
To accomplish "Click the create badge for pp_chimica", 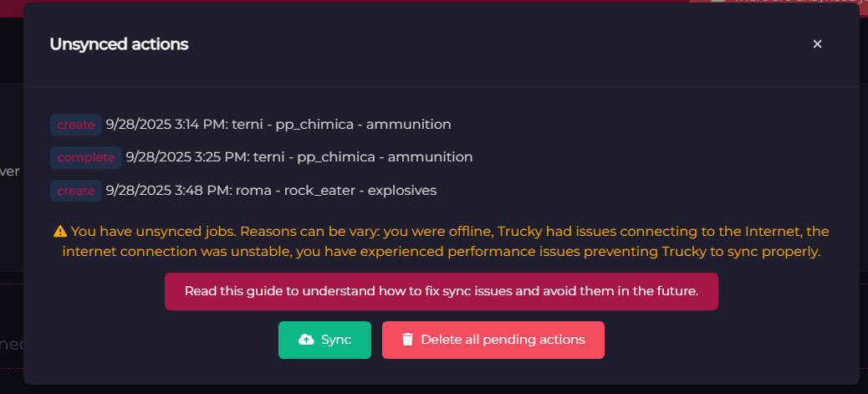I will [x=76, y=125].
